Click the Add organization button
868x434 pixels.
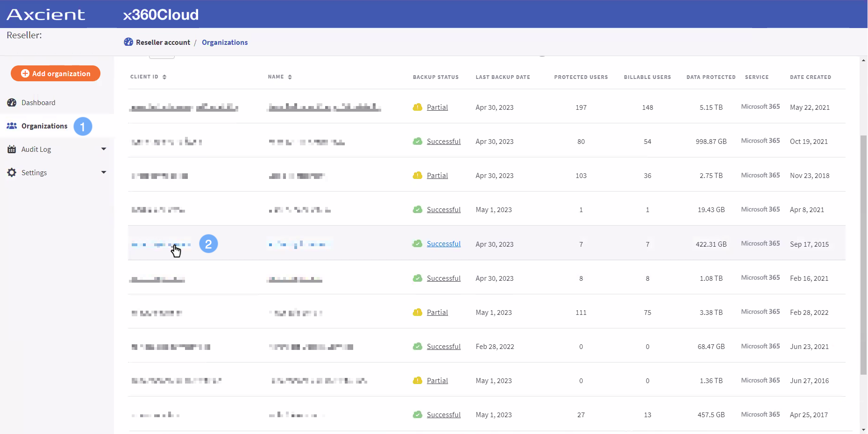56,73
